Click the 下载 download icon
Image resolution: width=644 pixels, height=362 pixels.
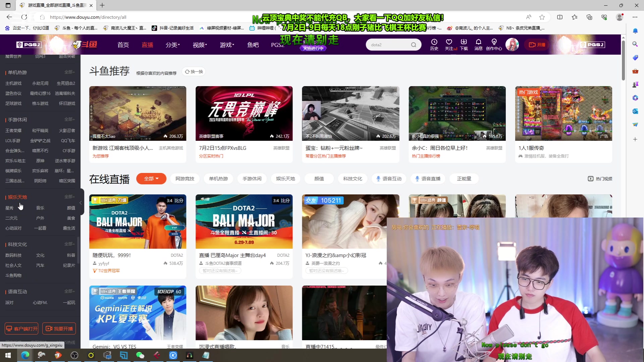pyautogui.click(x=464, y=44)
